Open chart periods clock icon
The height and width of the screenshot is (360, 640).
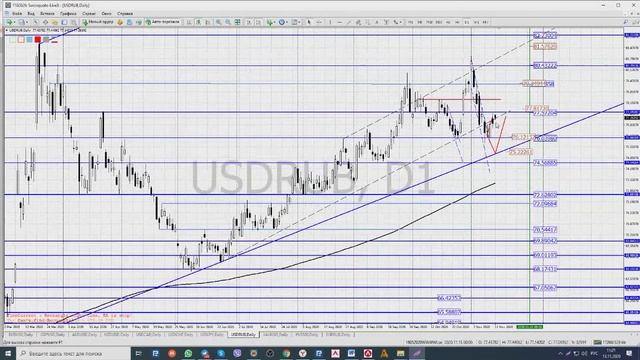(x=282, y=22)
